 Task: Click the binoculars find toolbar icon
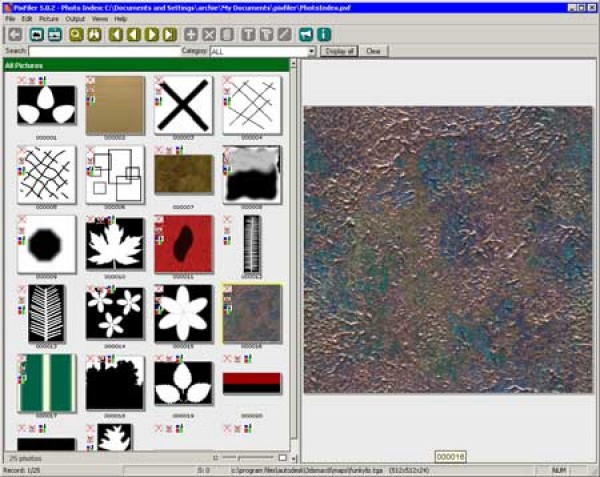[95, 35]
